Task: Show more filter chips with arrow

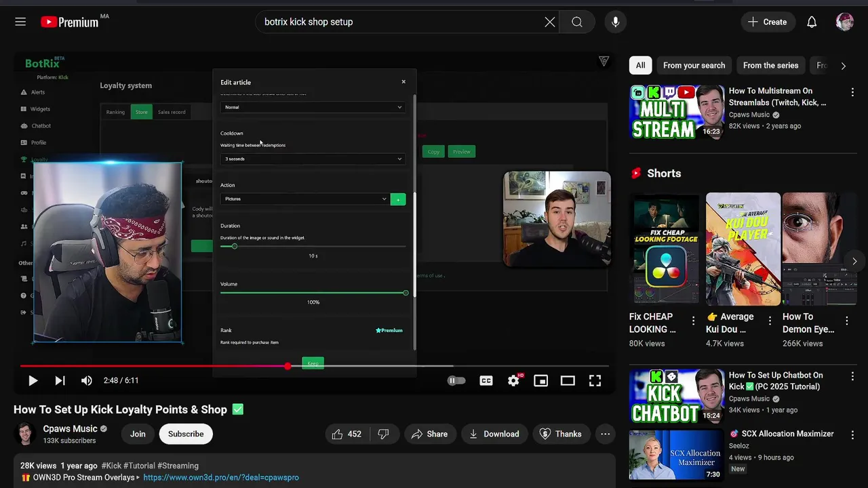Action: 843,66
